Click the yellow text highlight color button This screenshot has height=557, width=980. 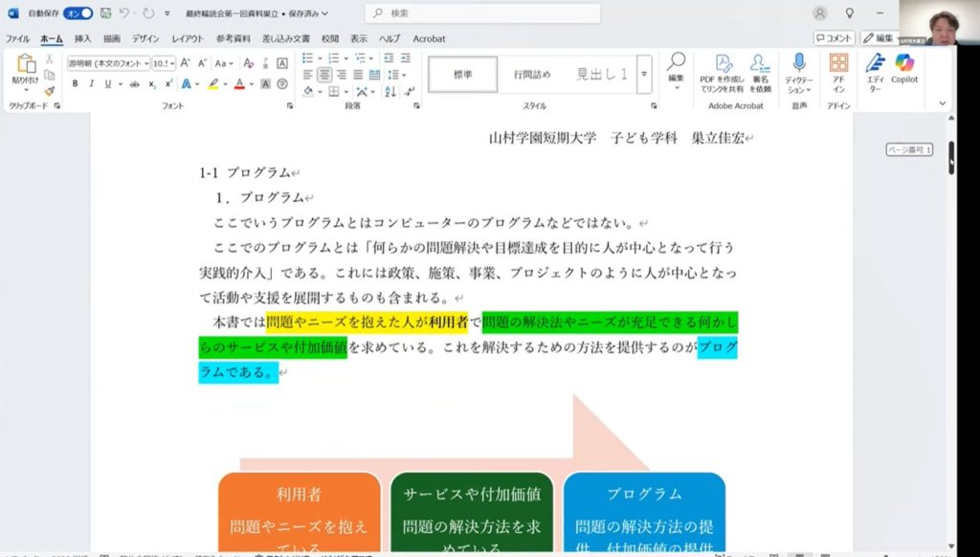[213, 84]
